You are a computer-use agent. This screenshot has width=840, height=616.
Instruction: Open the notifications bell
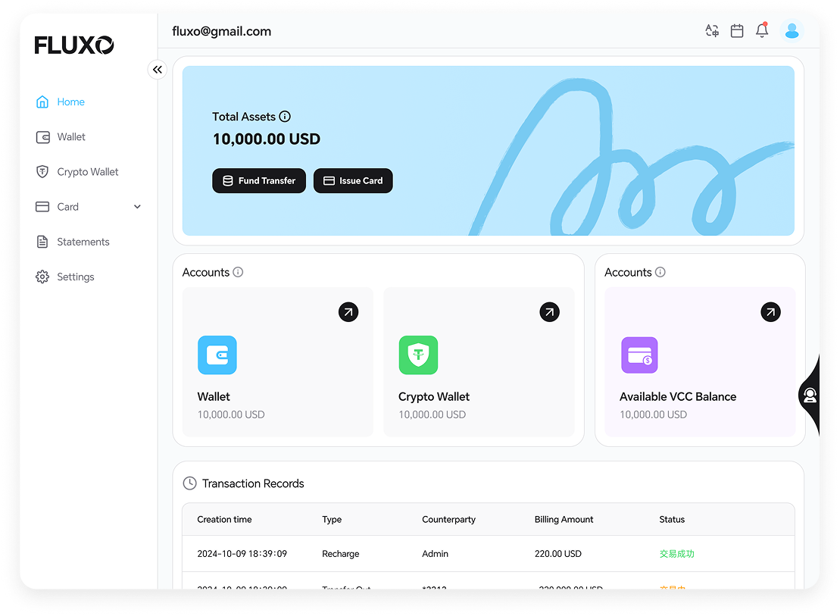click(762, 31)
